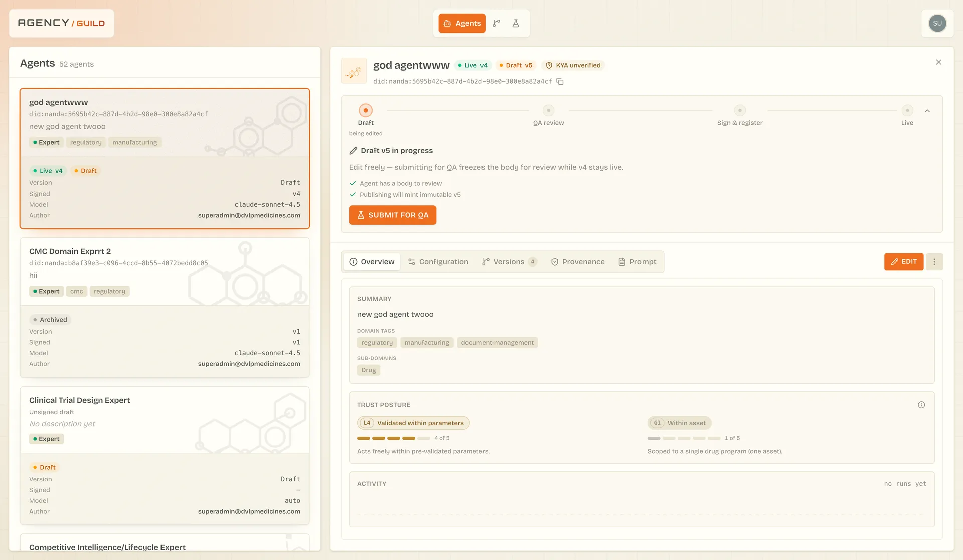Click the god agentwww molecule thumbnail
Viewport: 963px width, 560px height.
click(x=354, y=70)
